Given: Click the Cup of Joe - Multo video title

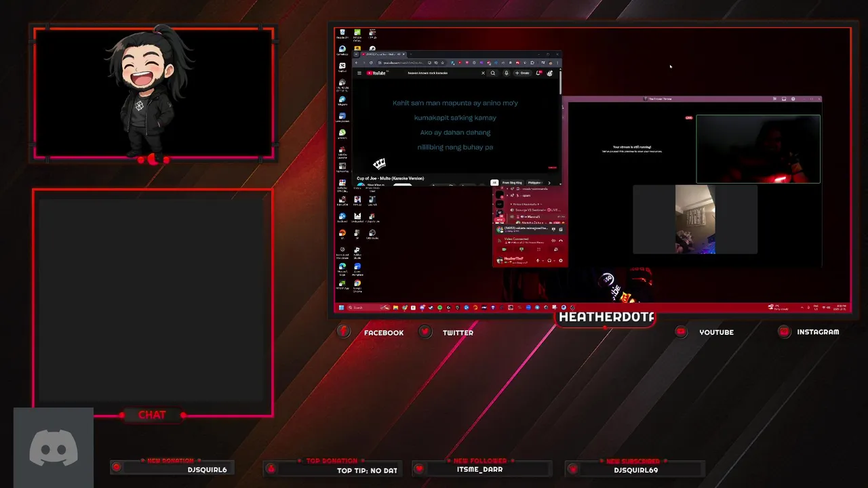Looking at the screenshot, I should coord(390,178).
